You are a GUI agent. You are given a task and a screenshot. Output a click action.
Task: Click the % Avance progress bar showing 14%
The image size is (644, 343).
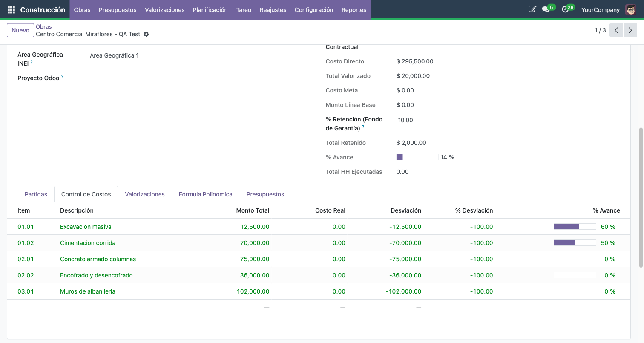click(417, 157)
